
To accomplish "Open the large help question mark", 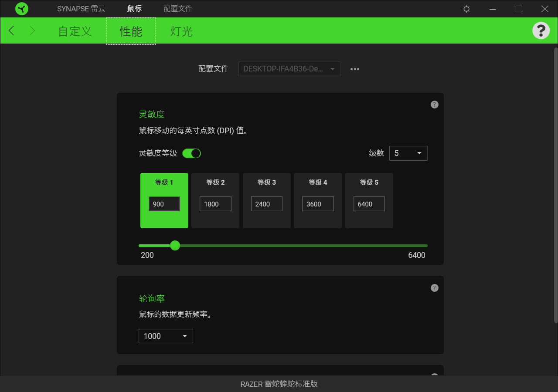I will [541, 30].
